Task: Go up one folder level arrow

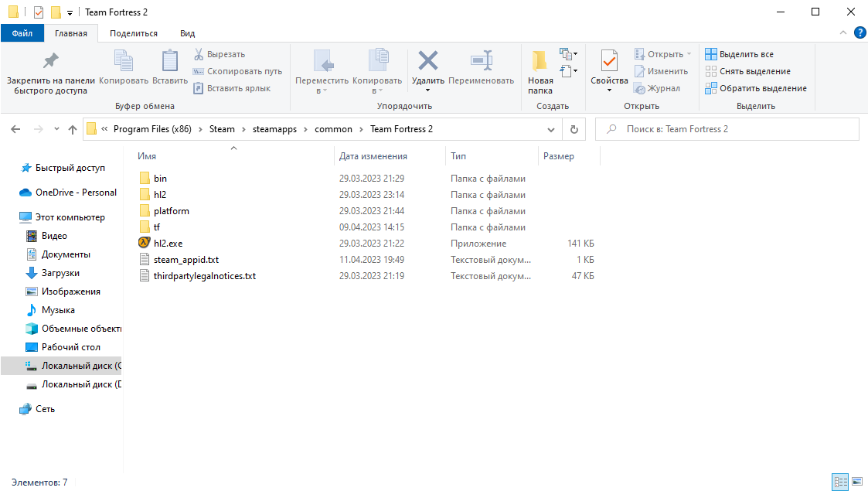Action: pyautogui.click(x=73, y=129)
